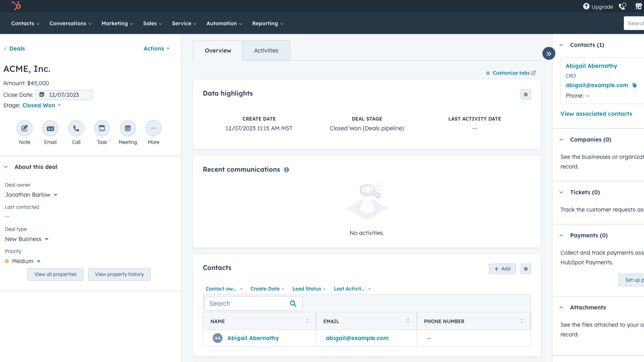Click the search magnifier in Contacts table

(293, 304)
